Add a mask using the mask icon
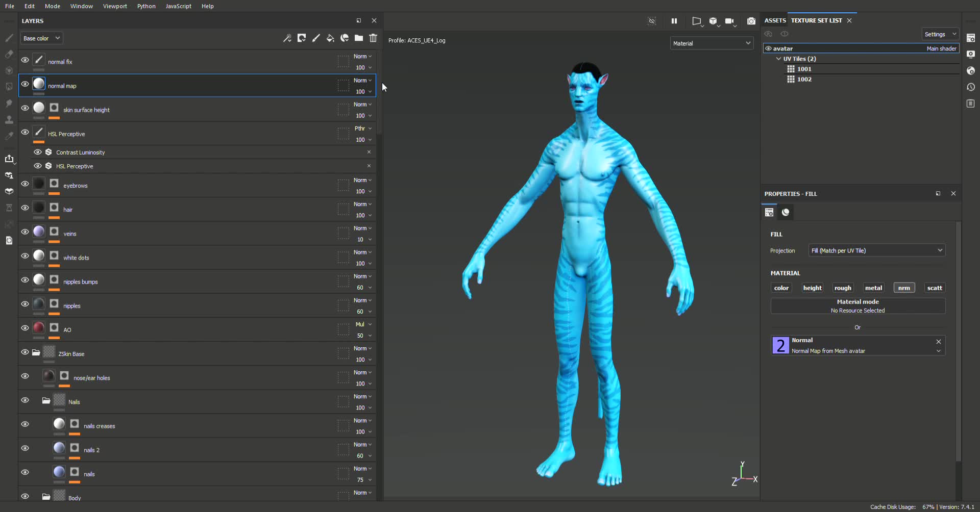 (x=302, y=38)
